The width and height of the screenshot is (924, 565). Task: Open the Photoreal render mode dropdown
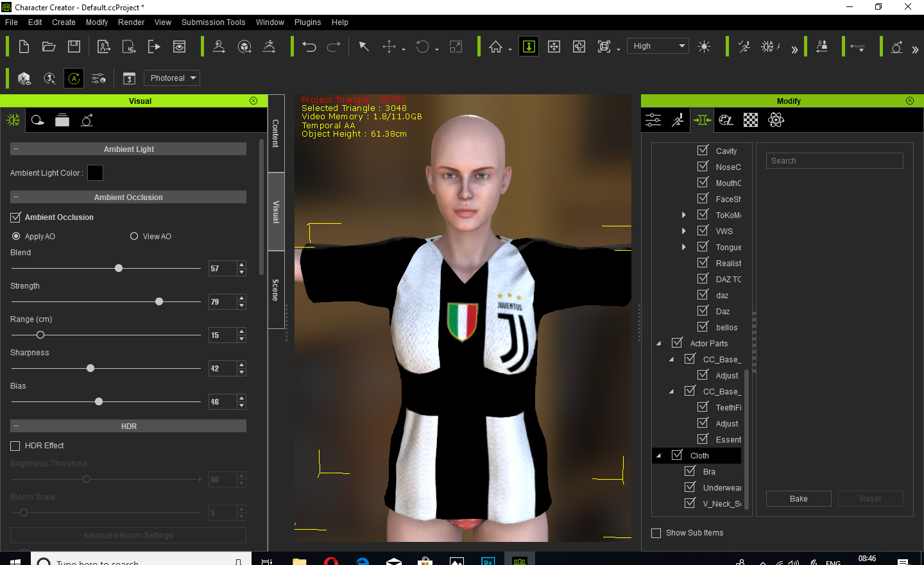point(172,78)
